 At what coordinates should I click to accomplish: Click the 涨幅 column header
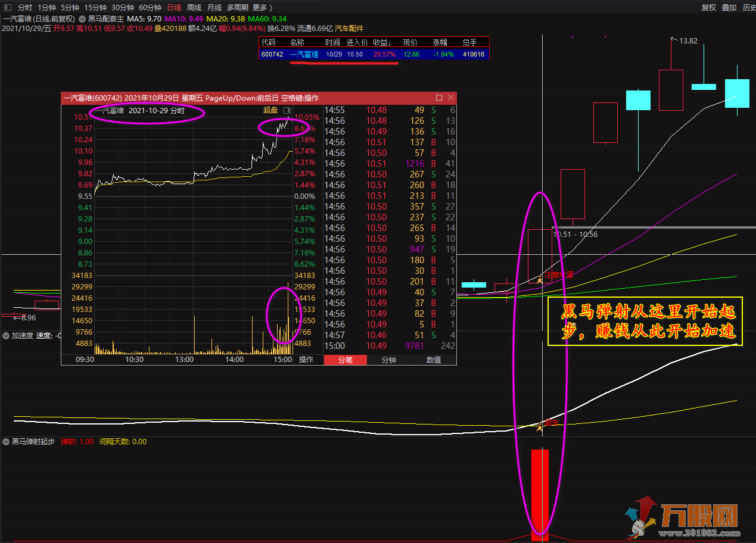tap(440, 42)
